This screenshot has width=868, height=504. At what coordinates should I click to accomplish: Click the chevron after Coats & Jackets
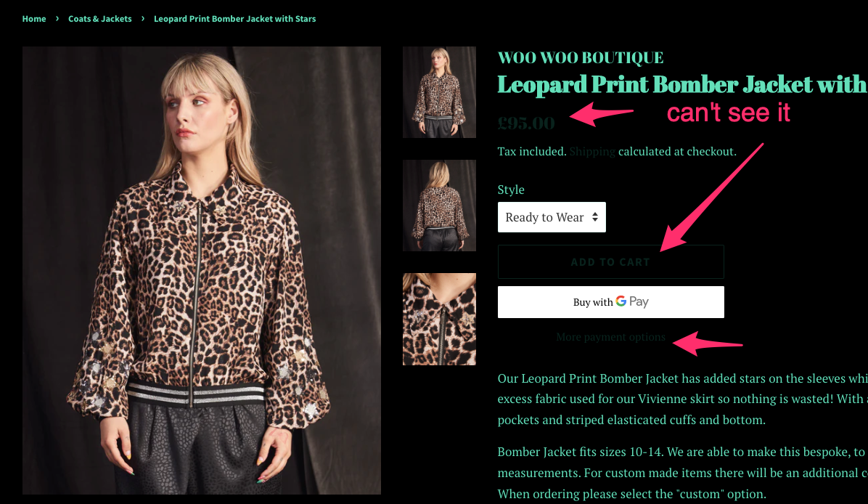[143, 18]
